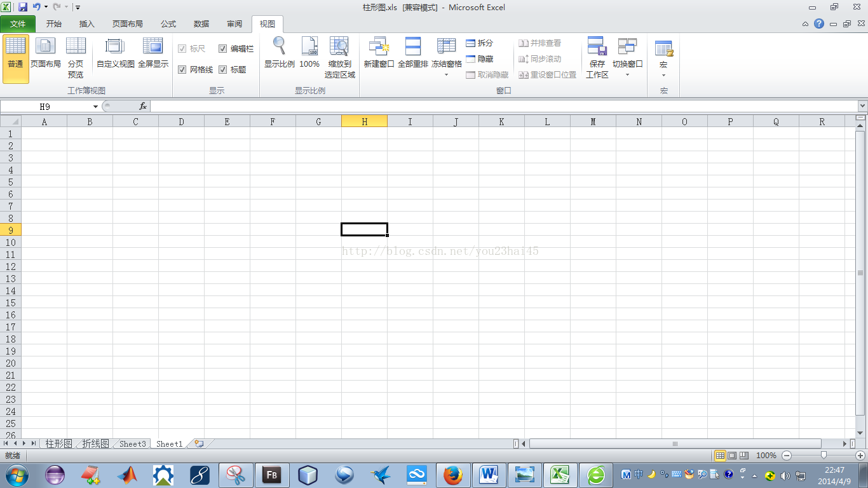Click the horizontal scrollbar thumb
868x488 pixels.
(x=675, y=444)
